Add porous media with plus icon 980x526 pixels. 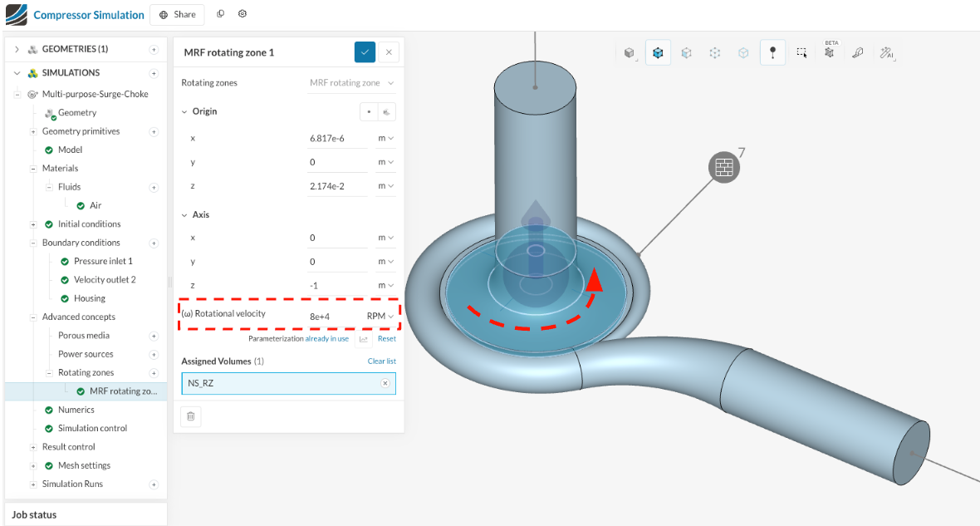tap(154, 336)
